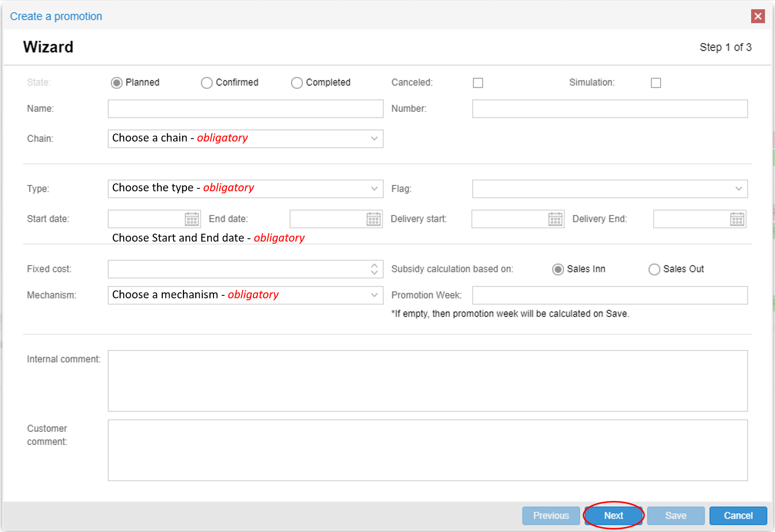
Task: Select the Confirmed state radio button
Action: pos(207,83)
